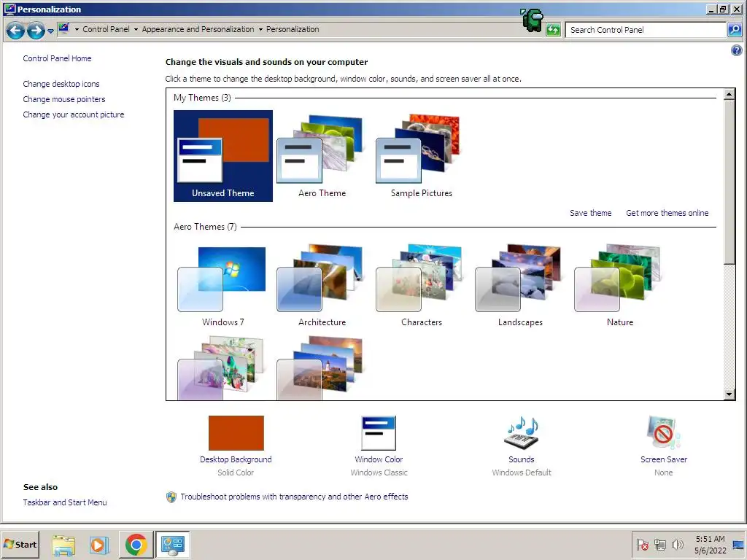Viewport: 747px width, 560px height.
Task: Click the green refresh button
Action: pos(553,30)
